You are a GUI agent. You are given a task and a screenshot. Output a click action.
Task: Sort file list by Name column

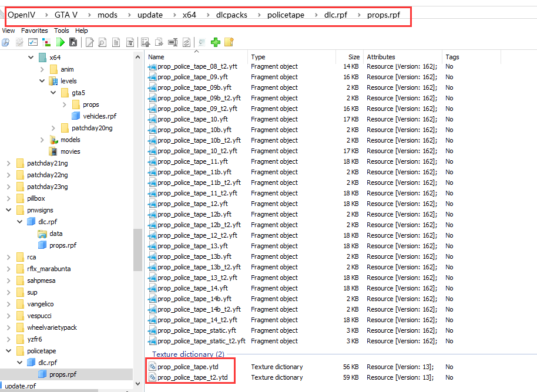pyautogui.click(x=196, y=57)
